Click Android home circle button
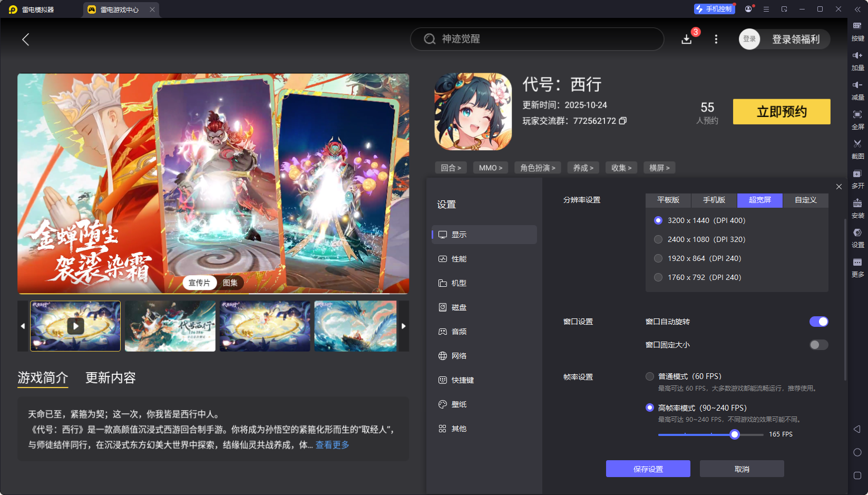868x495 pixels. point(857,452)
